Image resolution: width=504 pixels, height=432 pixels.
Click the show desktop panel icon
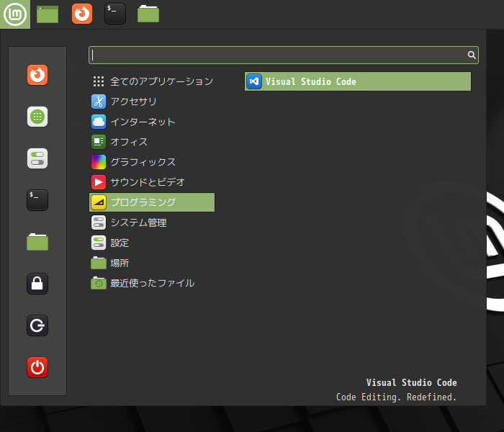point(48,14)
